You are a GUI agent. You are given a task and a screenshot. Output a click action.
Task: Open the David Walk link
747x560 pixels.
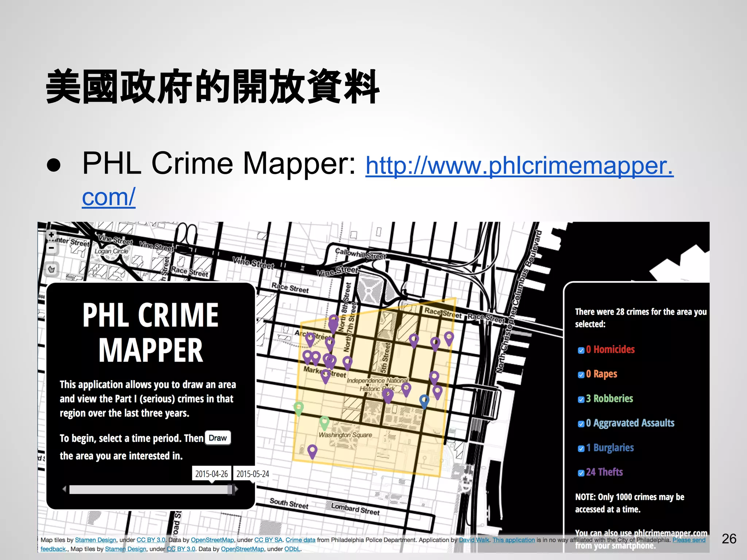474,540
